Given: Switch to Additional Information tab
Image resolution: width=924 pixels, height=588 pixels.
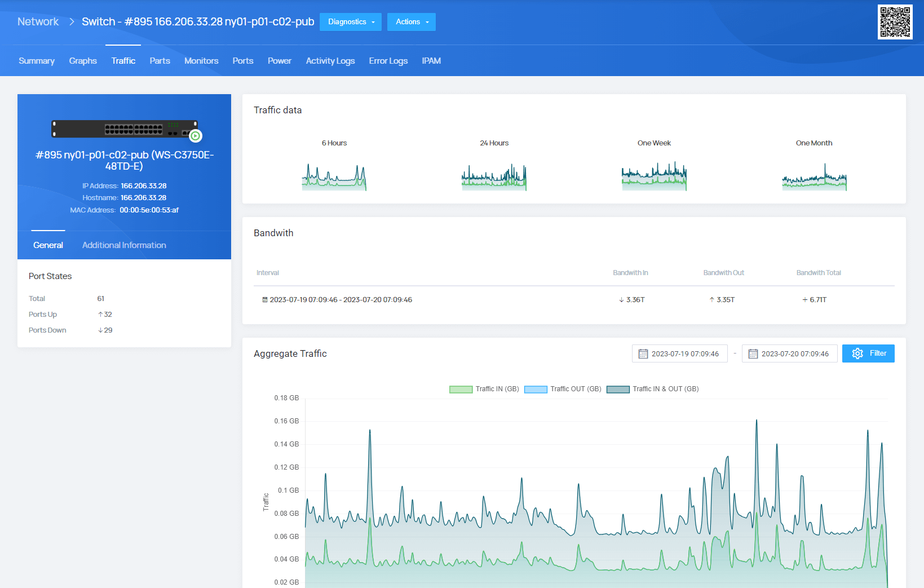Looking at the screenshot, I should [x=124, y=245].
